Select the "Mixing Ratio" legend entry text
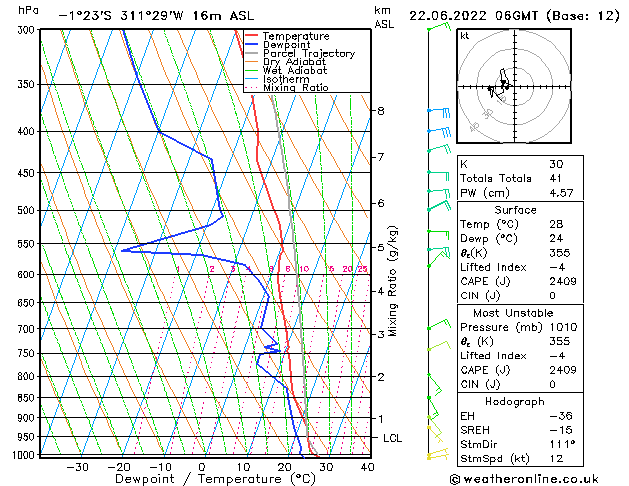Screen dimensions: 629x486 click(x=296, y=87)
